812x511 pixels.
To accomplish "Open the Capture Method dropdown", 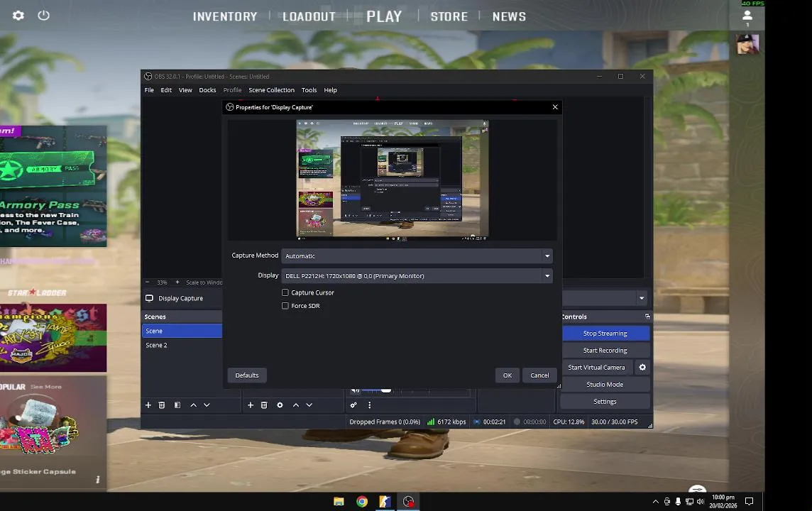I will [417, 255].
